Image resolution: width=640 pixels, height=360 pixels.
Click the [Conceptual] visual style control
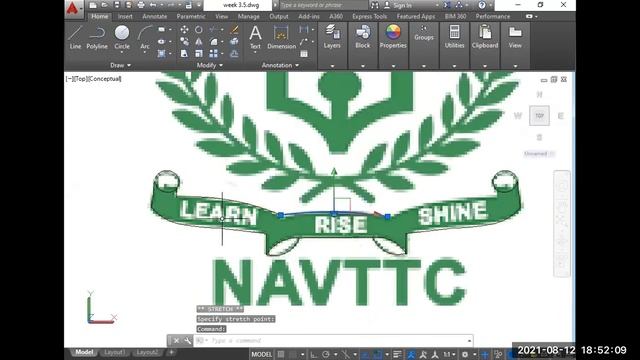[x=104, y=79]
